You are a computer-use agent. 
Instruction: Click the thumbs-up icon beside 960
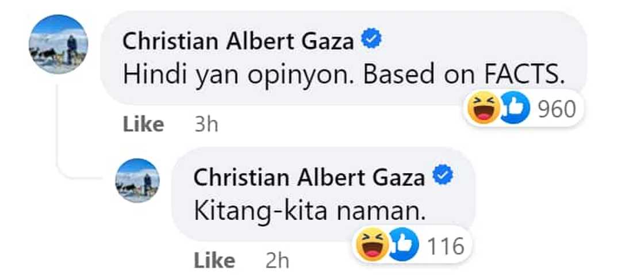click(514, 108)
